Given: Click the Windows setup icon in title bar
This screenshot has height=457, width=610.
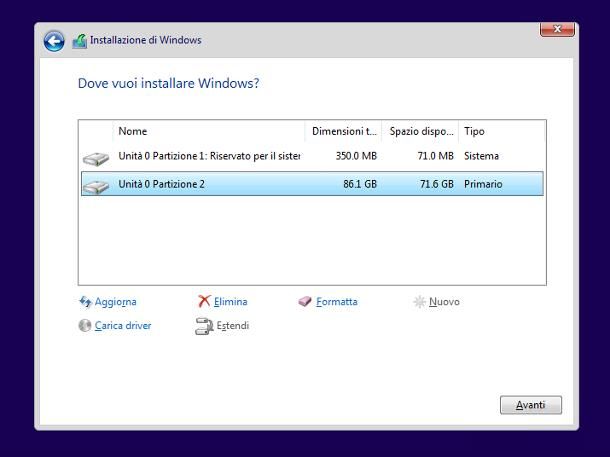Looking at the screenshot, I should (79, 41).
